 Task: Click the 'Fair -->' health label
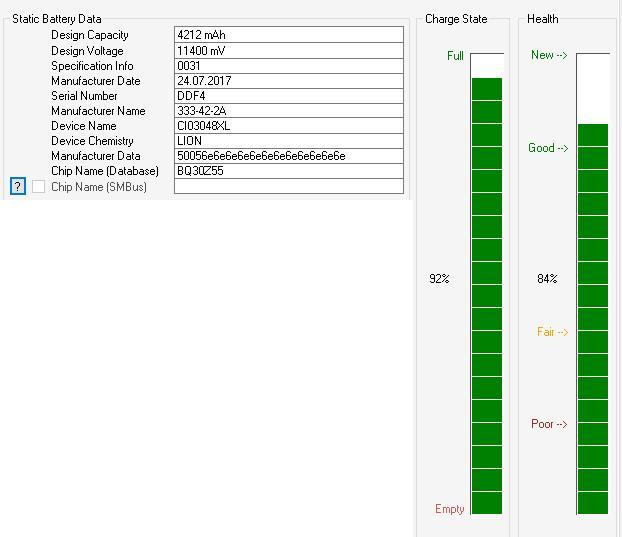click(553, 332)
